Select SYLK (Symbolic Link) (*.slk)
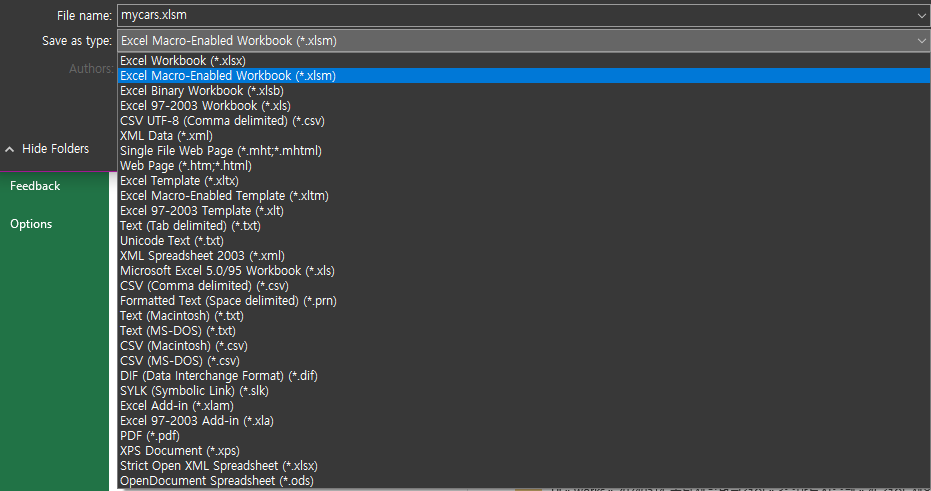Image resolution: width=931 pixels, height=491 pixels. pos(524,391)
